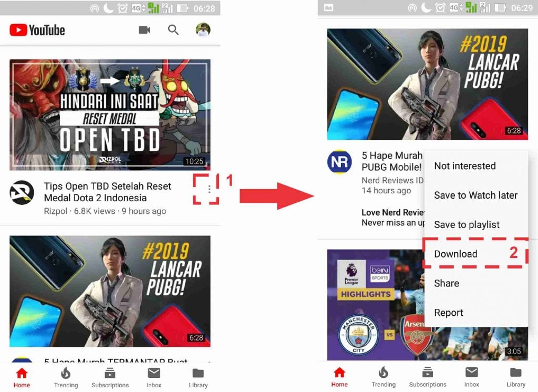The height and width of the screenshot is (392, 538).
Task: Open the account profile avatar
Action: point(203,30)
